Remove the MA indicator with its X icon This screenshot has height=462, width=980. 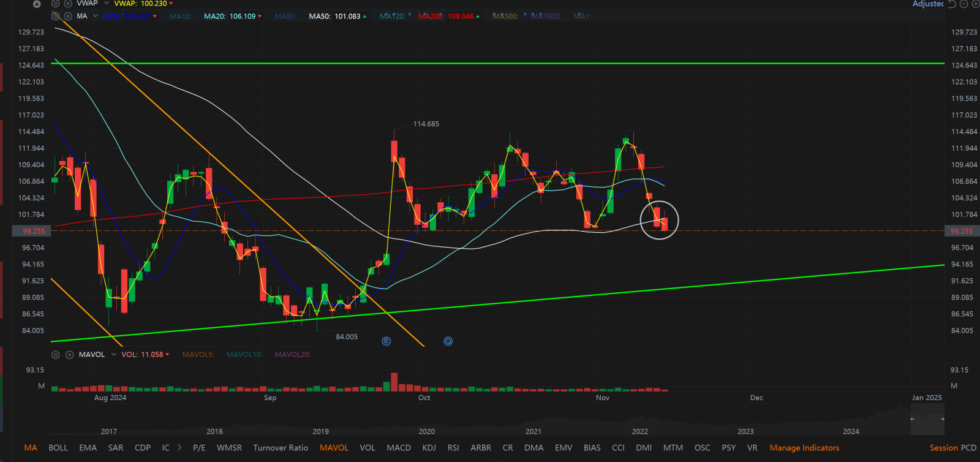[x=68, y=16]
